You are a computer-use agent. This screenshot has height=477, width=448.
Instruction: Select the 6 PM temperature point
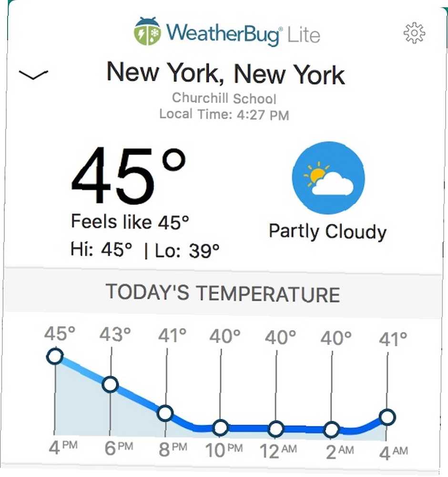(x=110, y=384)
